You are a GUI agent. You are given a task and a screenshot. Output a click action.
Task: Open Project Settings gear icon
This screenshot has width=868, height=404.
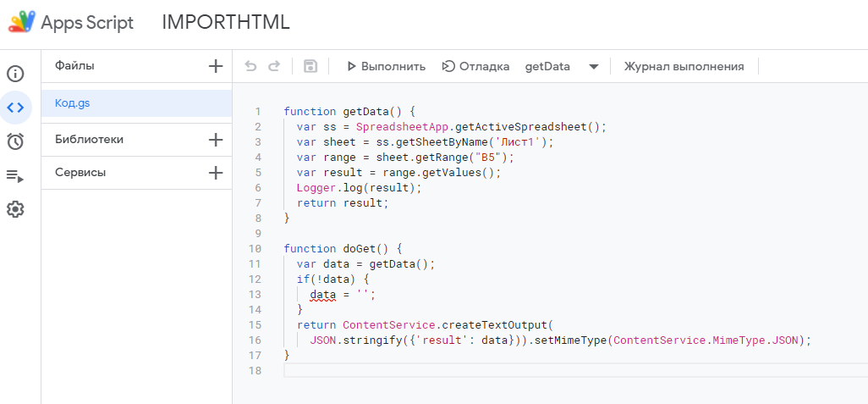[15, 209]
